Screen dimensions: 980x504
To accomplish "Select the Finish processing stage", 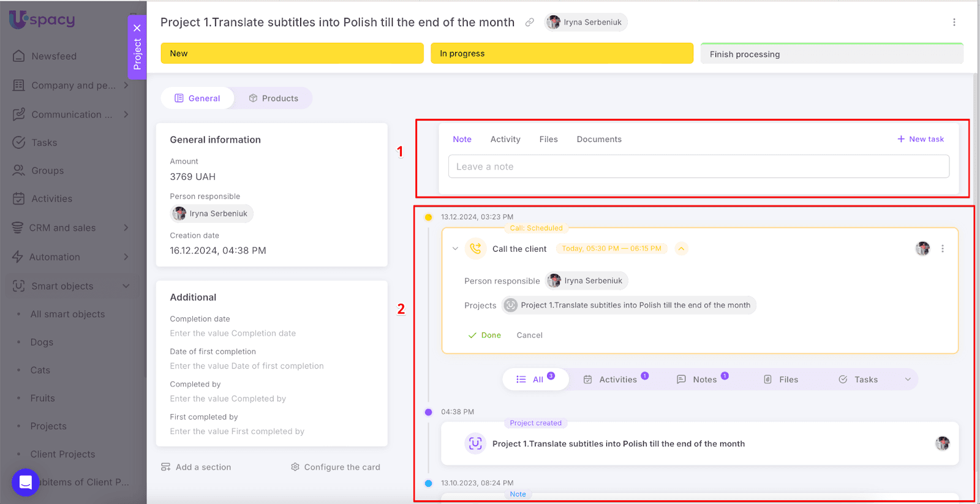I will pos(831,54).
